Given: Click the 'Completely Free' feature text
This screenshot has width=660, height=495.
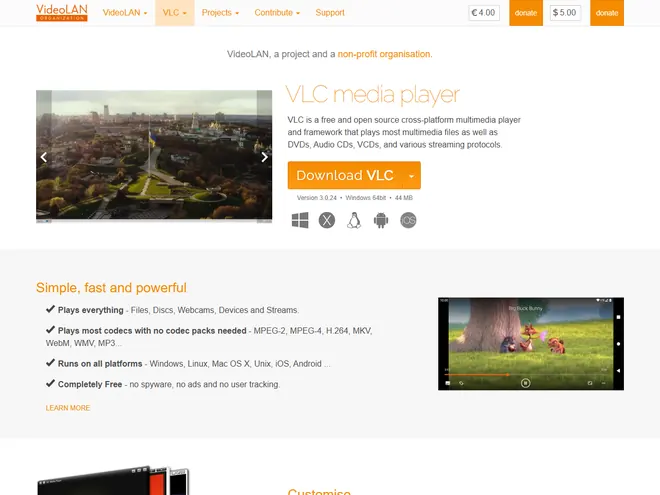Looking at the screenshot, I should [90, 384].
